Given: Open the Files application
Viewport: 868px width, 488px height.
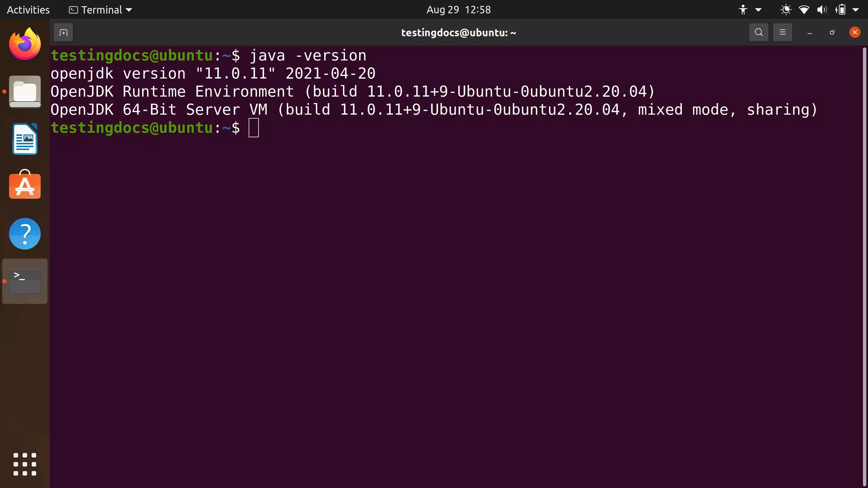Looking at the screenshot, I should pos(25,91).
